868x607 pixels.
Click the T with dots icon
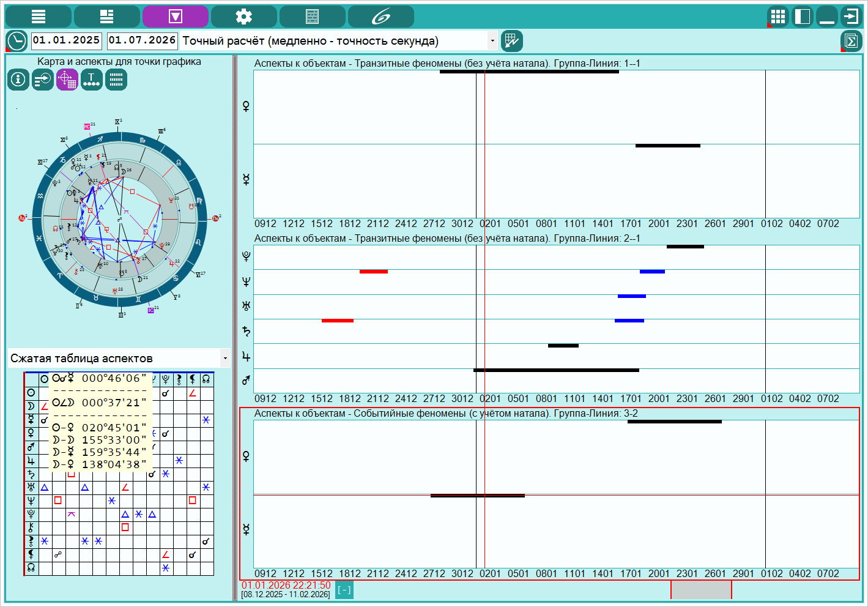[92, 80]
